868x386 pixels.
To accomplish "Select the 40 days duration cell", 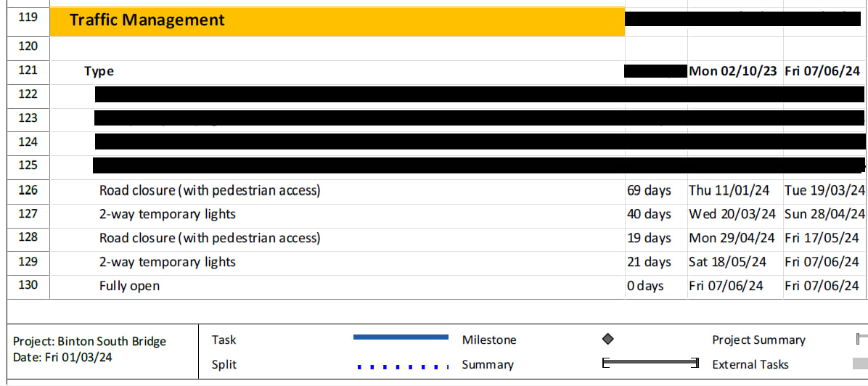I will click(649, 214).
